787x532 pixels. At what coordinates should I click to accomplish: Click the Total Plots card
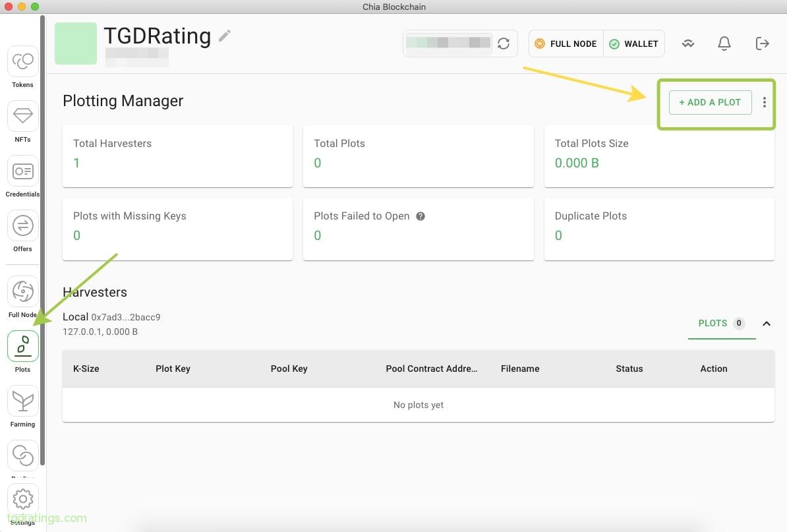418,156
